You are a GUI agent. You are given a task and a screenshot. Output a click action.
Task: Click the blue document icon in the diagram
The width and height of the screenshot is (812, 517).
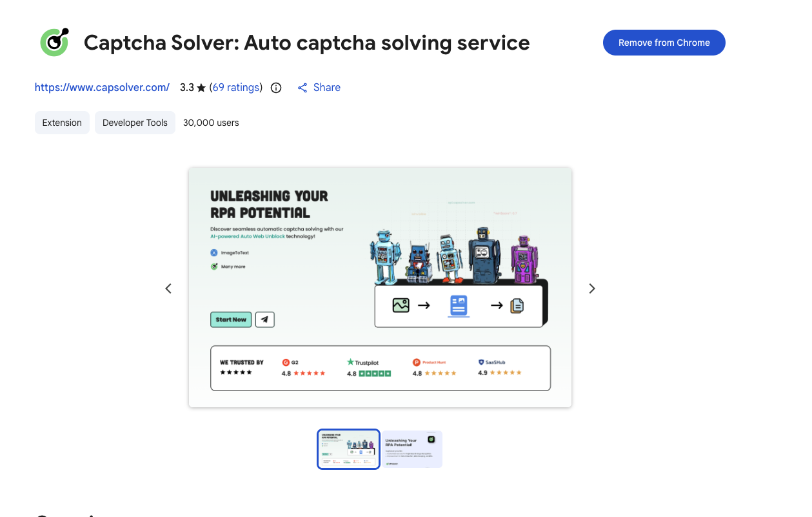click(x=459, y=305)
